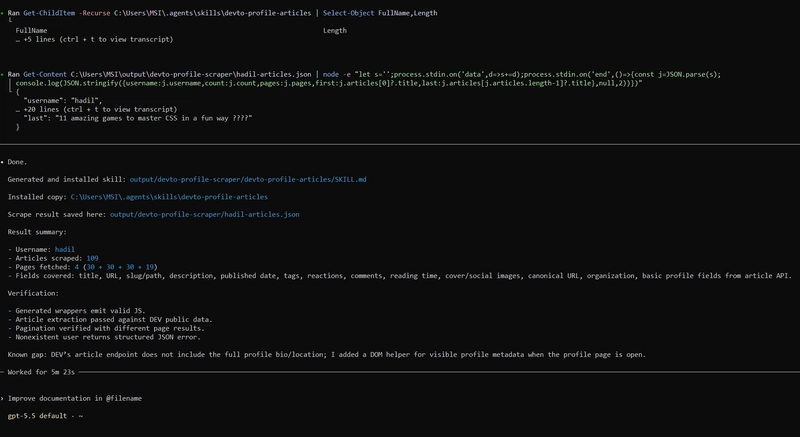
Task: Click the hadil username value
Action: (65, 249)
